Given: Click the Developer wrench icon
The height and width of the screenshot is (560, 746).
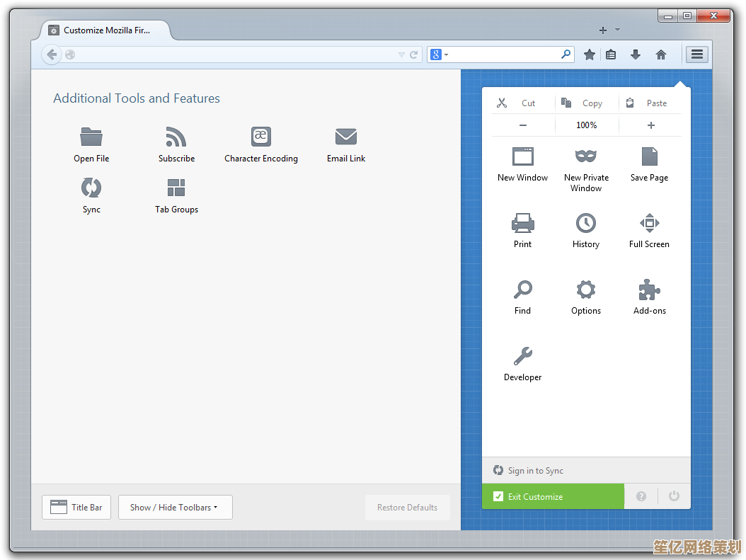Looking at the screenshot, I should (x=523, y=356).
